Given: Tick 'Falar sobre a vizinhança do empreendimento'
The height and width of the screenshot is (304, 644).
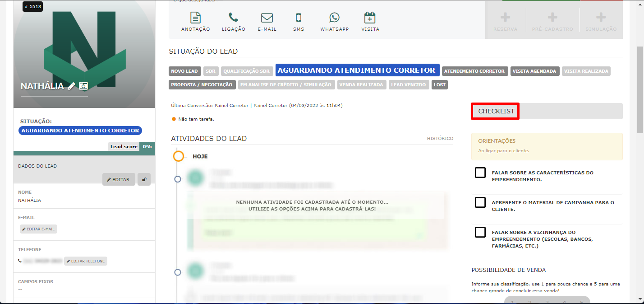Looking at the screenshot, I should pos(480,232).
